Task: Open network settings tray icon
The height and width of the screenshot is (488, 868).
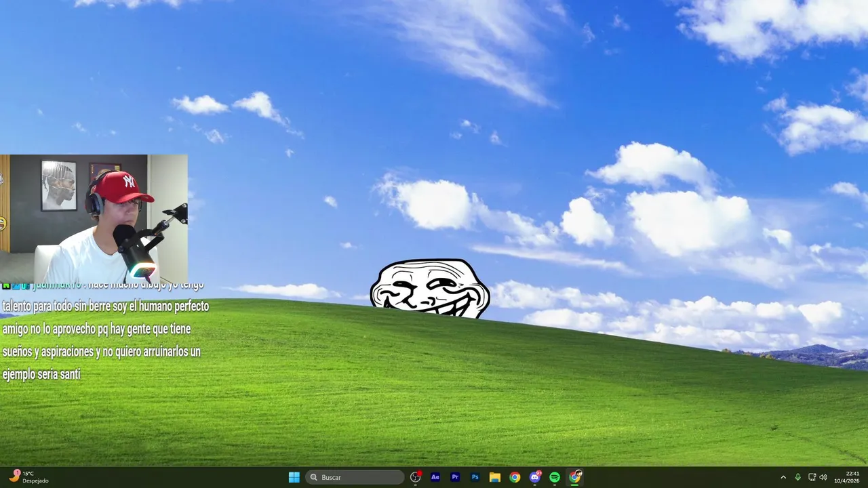Action: pos(812,477)
